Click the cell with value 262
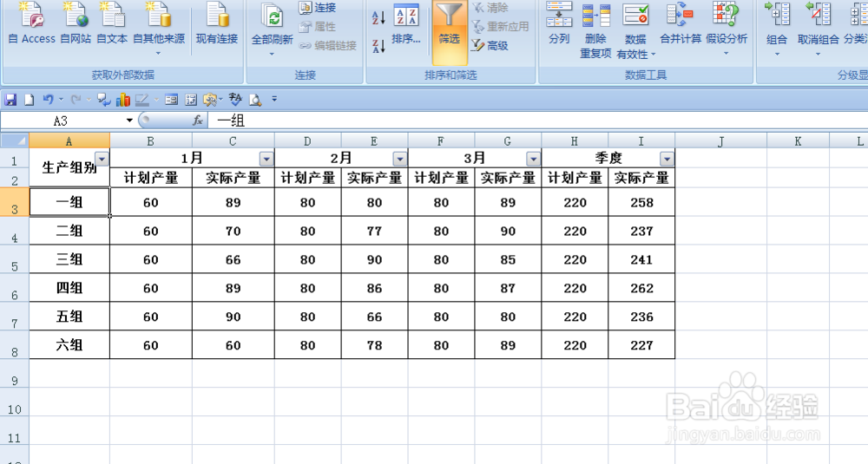 coord(641,288)
